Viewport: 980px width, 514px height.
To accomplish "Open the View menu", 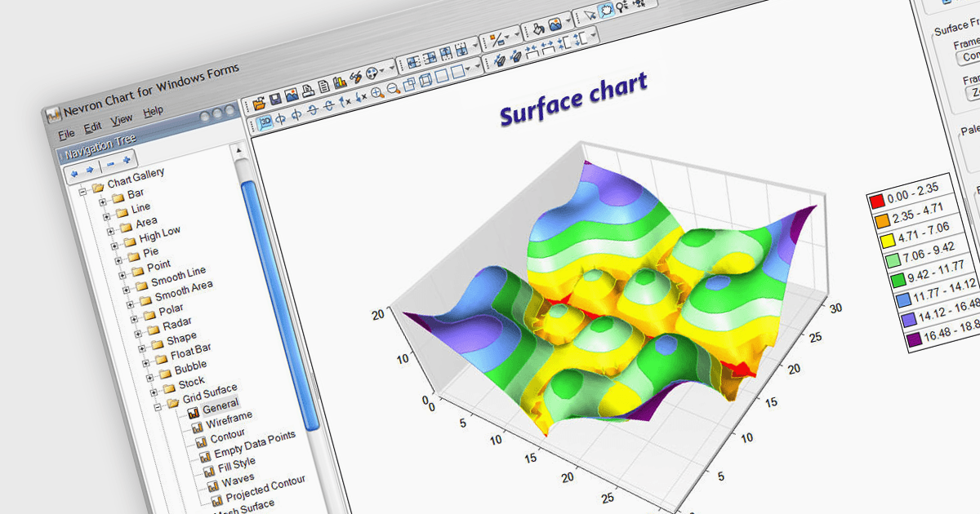I will tap(121, 121).
